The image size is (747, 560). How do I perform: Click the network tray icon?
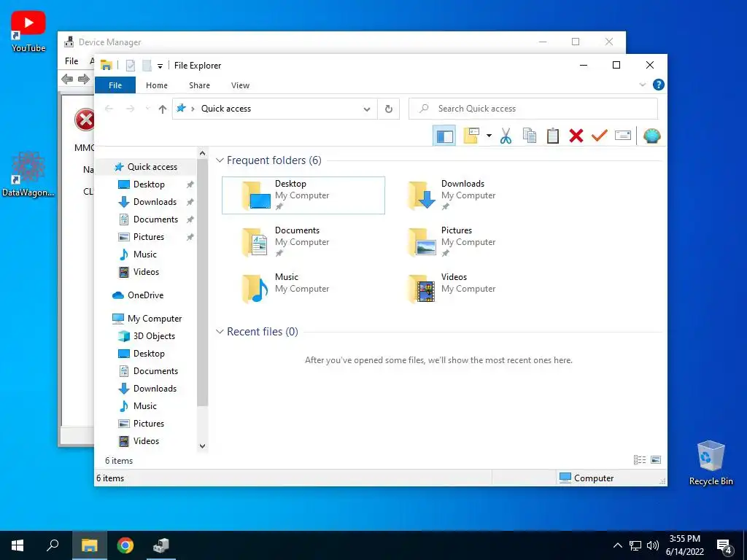[635, 545]
